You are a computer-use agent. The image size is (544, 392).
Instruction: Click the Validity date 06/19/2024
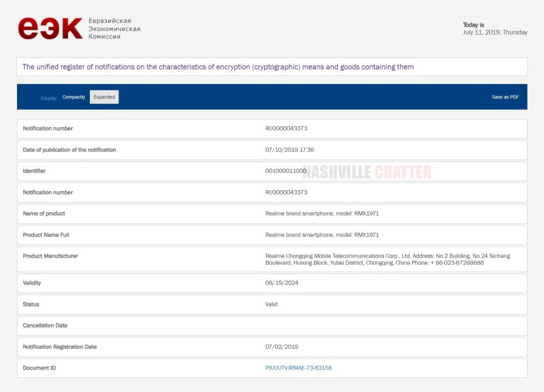(282, 283)
